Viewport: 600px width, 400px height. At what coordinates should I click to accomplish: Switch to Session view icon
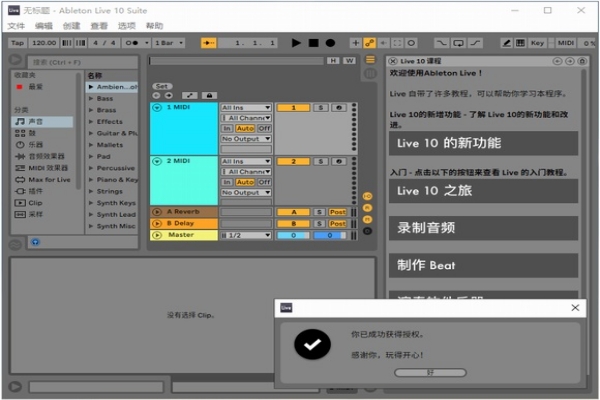point(370,74)
